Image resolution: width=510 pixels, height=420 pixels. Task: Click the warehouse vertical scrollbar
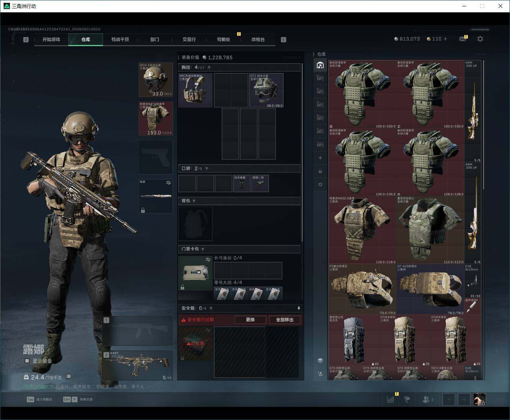pyautogui.click(x=483, y=125)
